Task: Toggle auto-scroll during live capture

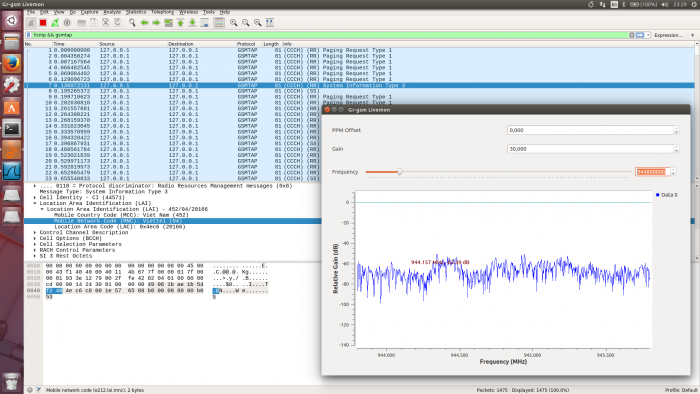Action: click(x=204, y=23)
